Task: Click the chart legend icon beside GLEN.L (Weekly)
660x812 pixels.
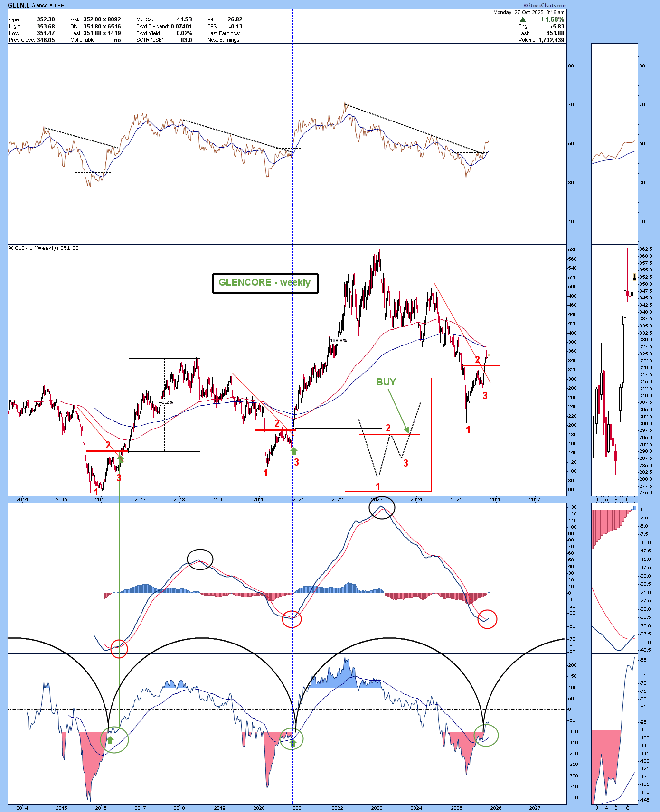Action: (x=12, y=248)
